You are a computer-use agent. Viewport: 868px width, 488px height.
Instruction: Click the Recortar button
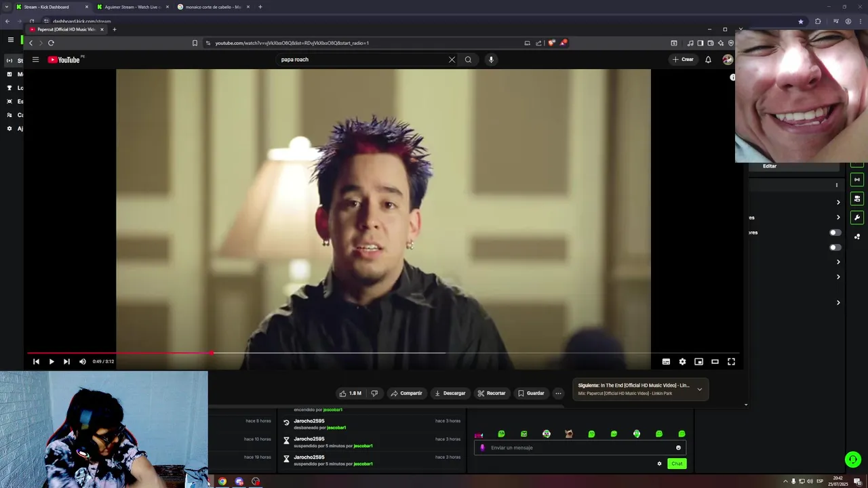(x=492, y=393)
